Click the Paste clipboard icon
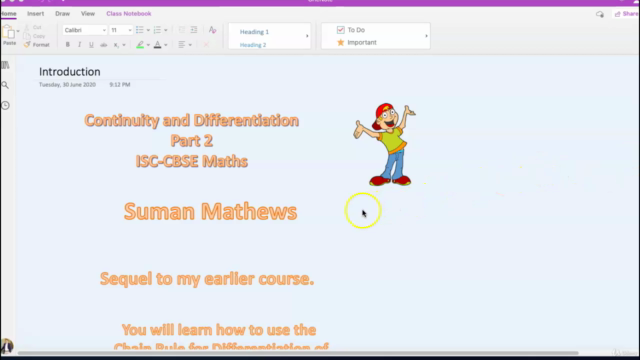Image resolution: width=640 pixels, height=360 pixels. point(8,32)
